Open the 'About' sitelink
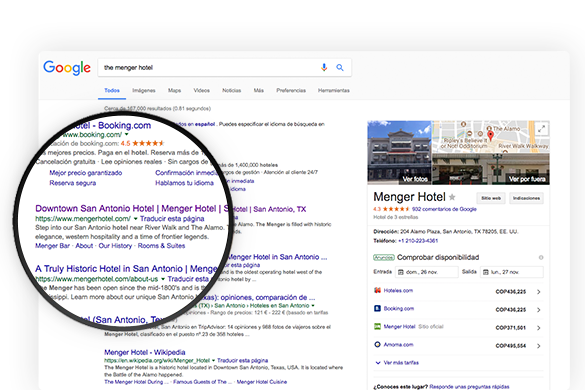 click(x=84, y=246)
